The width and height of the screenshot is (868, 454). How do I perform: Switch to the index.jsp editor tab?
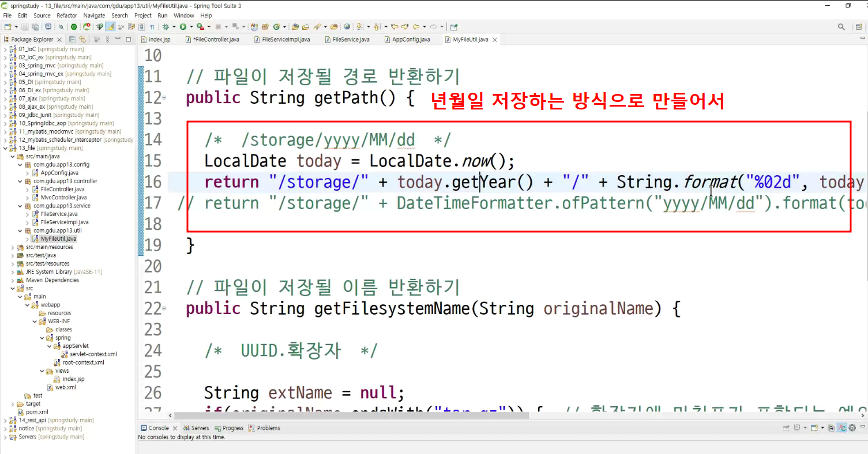pyautogui.click(x=156, y=39)
